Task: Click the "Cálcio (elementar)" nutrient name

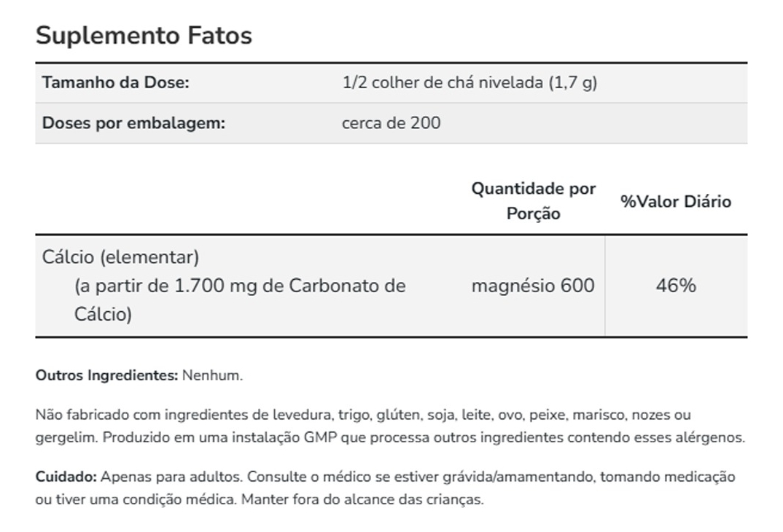Action: pyautogui.click(x=120, y=257)
